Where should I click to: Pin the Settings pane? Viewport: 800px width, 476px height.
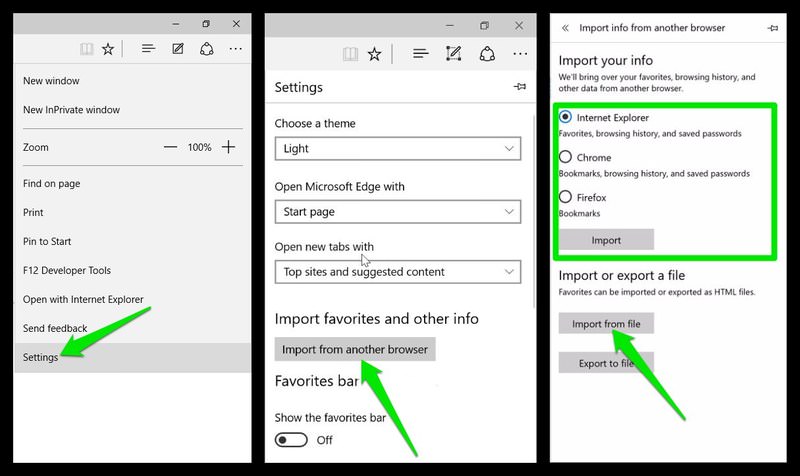[520, 87]
